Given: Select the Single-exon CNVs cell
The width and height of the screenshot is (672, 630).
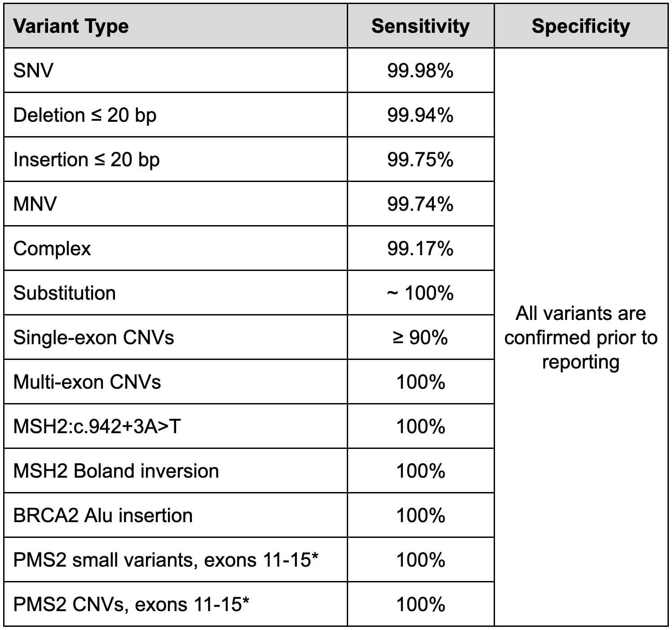Looking at the screenshot, I should 93,337.
